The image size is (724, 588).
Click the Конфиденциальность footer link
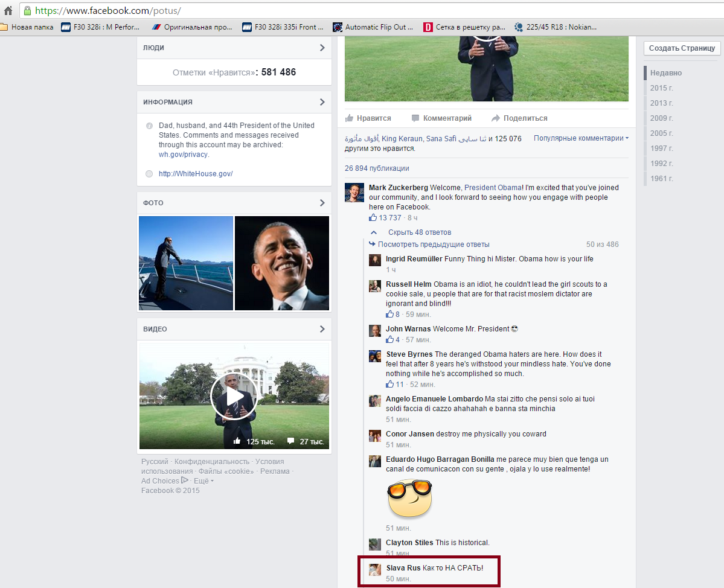click(211, 462)
